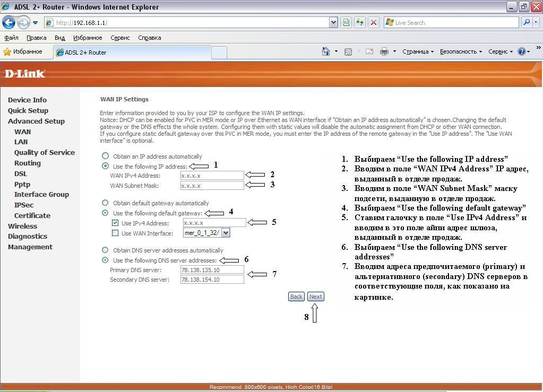The image size is (543, 392).
Task: Click the Stop loading icon
Action: 374,23
